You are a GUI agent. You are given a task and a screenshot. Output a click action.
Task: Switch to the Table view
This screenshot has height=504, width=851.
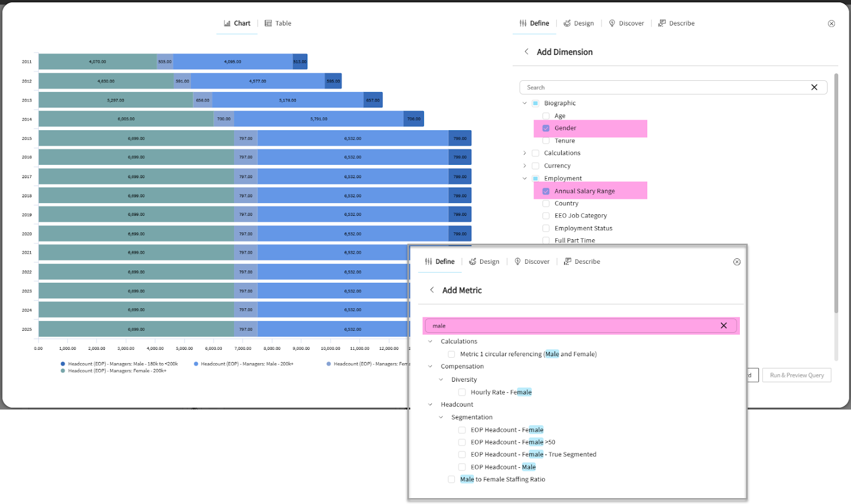click(x=278, y=23)
